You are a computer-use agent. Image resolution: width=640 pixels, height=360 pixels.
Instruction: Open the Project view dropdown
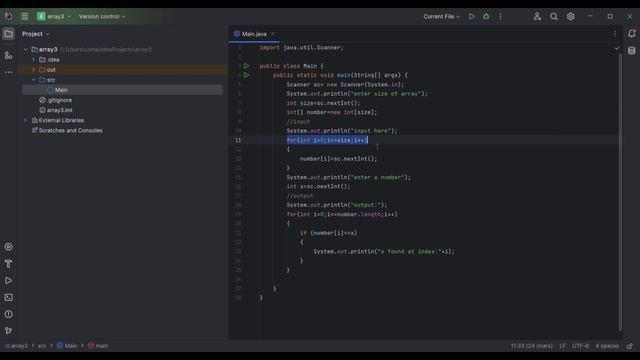tap(36, 34)
